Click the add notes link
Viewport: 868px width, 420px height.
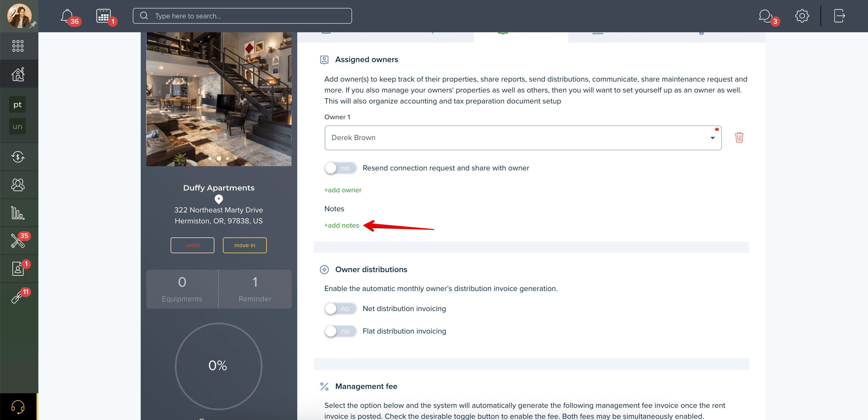341,225
